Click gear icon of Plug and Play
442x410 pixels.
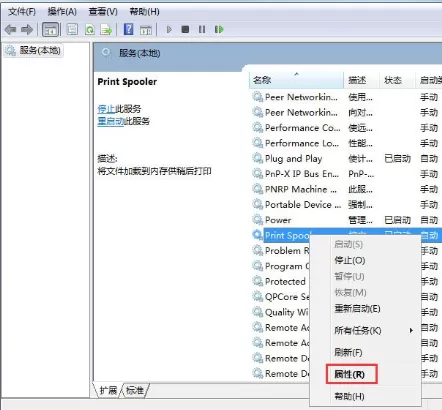coord(257,158)
